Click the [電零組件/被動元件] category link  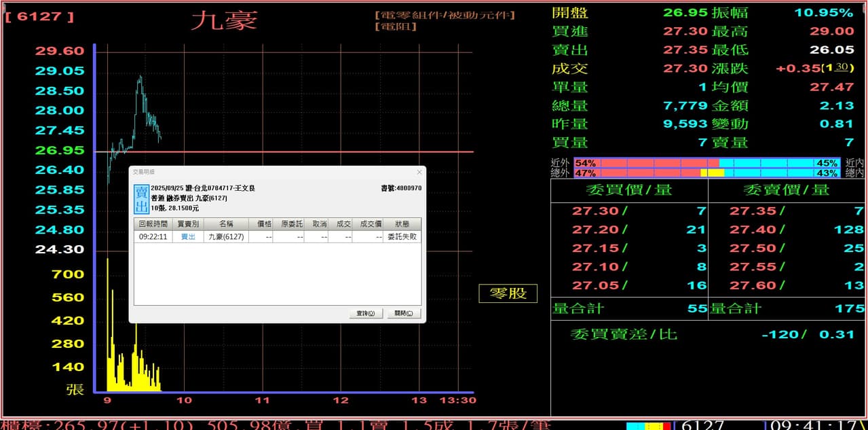[445, 15]
